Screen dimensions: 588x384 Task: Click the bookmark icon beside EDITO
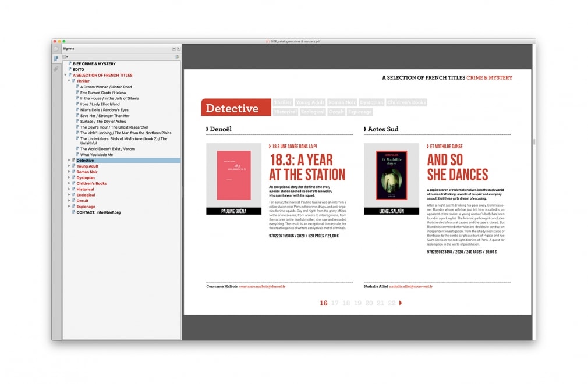(x=70, y=70)
